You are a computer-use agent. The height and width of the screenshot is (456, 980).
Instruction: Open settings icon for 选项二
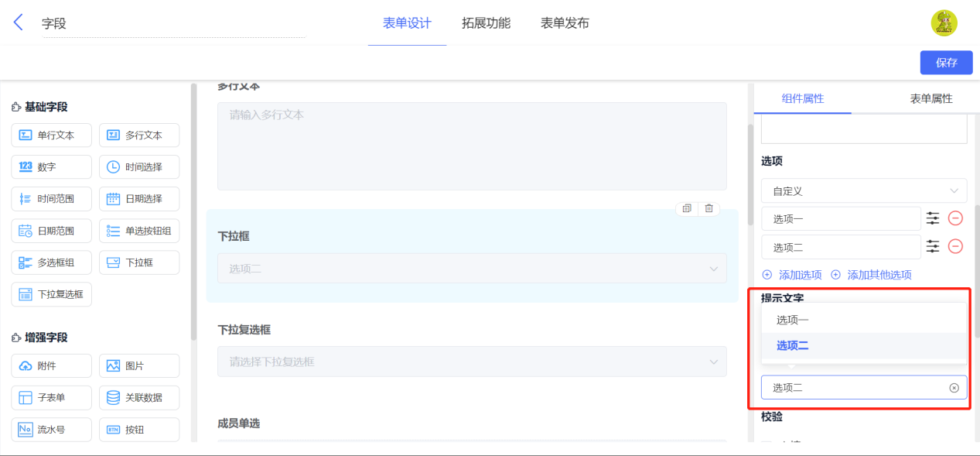[x=934, y=247]
